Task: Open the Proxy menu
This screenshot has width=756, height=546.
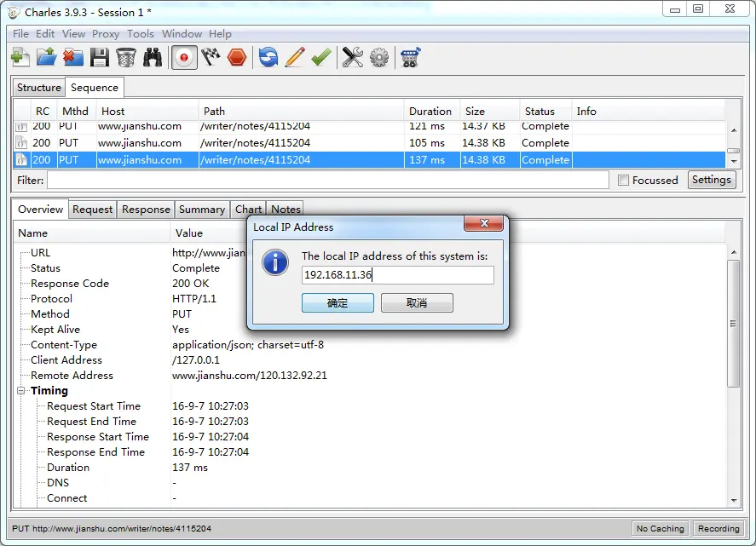Action: (x=106, y=34)
